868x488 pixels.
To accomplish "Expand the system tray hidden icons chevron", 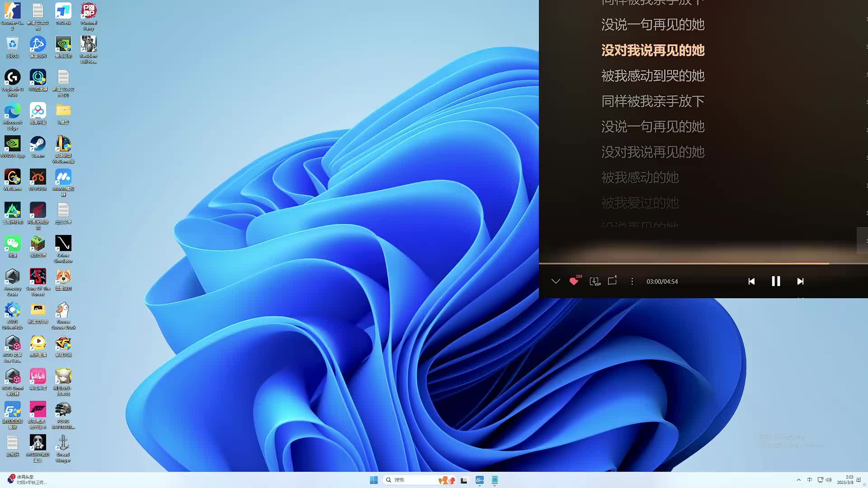I will tap(798, 480).
